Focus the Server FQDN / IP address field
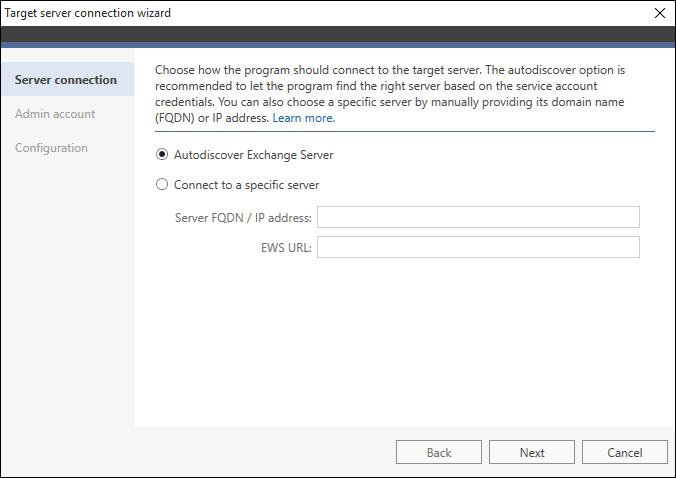The width and height of the screenshot is (676, 478). tap(478, 217)
